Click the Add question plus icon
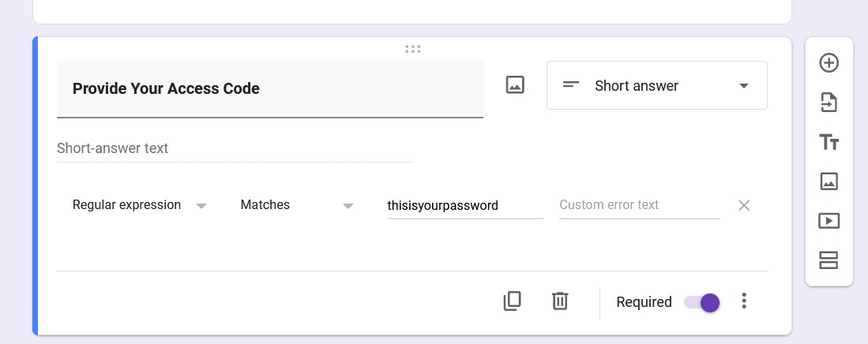868x344 pixels. click(829, 63)
